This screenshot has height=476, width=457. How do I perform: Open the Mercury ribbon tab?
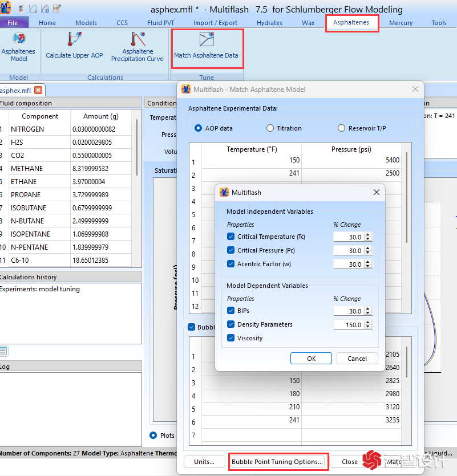tap(401, 23)
